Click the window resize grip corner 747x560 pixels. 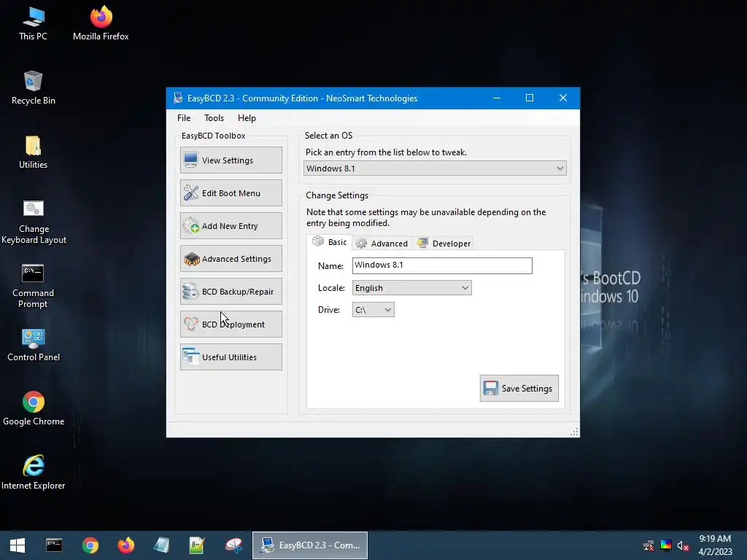coord(575,432)
